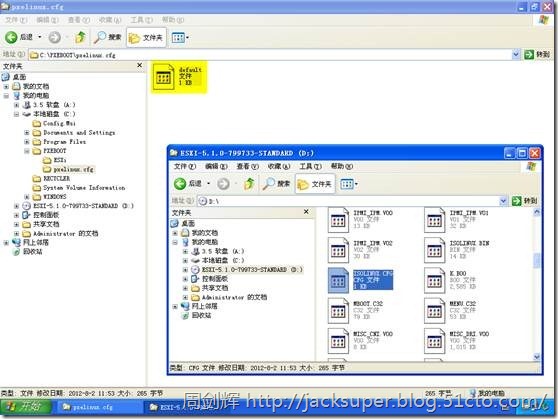Click Up folder icon in ESXI window
Viewport: 558px width, 419px height.
pyautogui.click(x=249, y=184)
